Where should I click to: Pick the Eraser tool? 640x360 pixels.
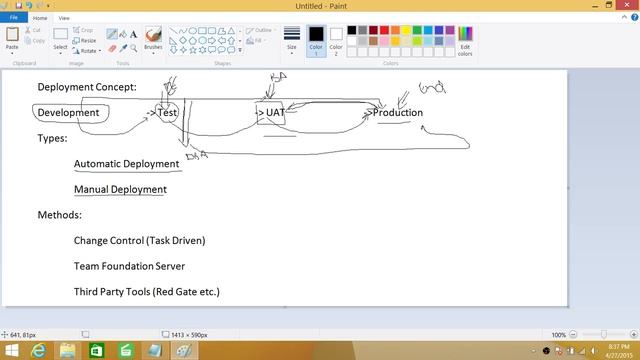pyautogui.click(x=112, y=49)
